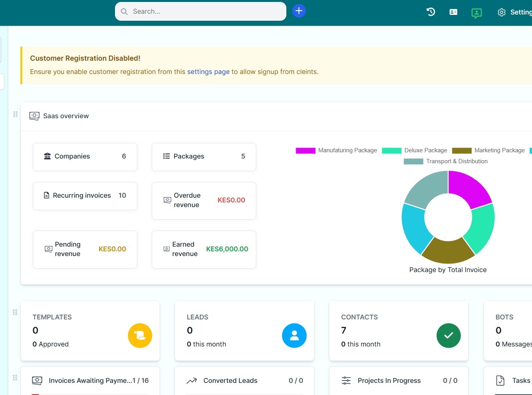The height and width of the screenshot is (395, 532).
Task: Open Invoices Awaiting Payment widget
Action: click(90, 381)
